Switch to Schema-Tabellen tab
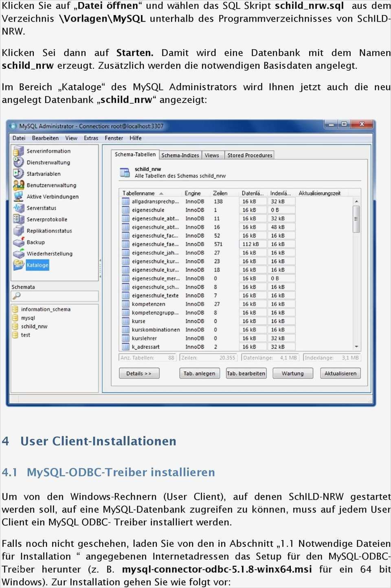391x588 pixels. click(135, 155)
